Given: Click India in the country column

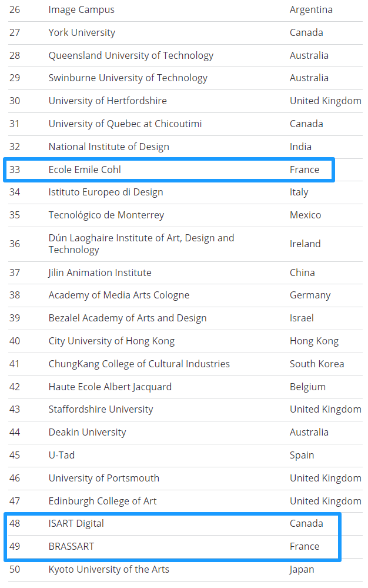Looking at the screenshot, I should [300, 147].
